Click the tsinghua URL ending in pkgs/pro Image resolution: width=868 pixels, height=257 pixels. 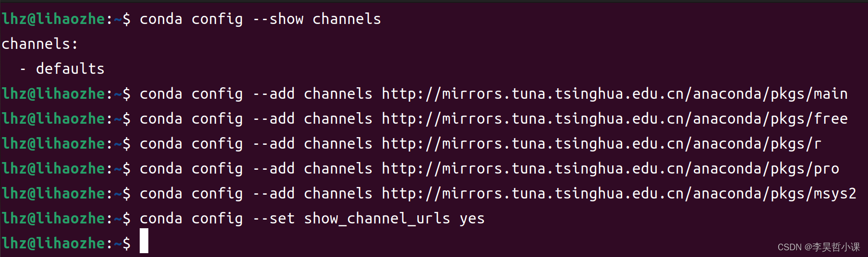(610, 169)
